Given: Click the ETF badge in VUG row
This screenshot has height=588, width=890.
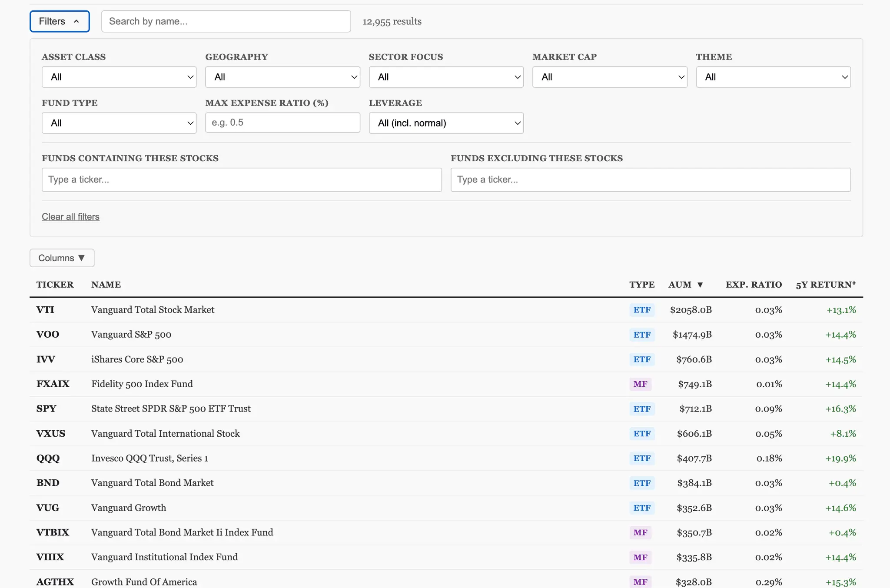Looking at the screenshot, I should coord(642,508).
